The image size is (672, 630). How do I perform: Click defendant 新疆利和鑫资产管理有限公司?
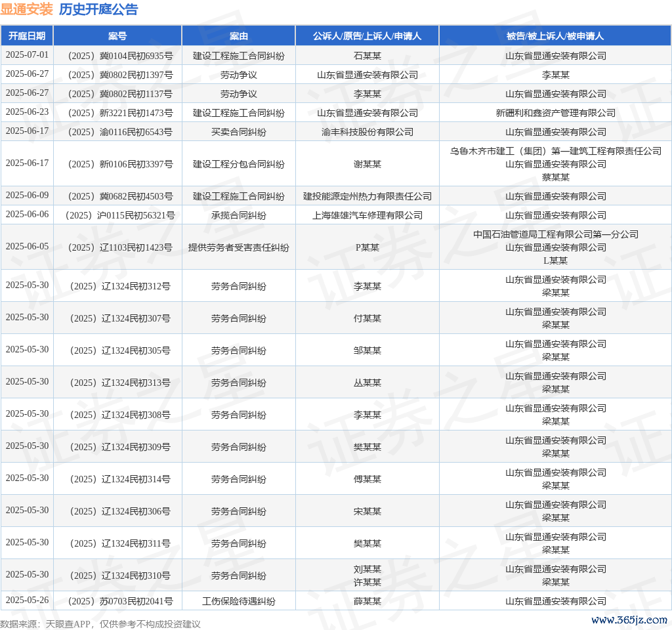click(x=555, y=113)
